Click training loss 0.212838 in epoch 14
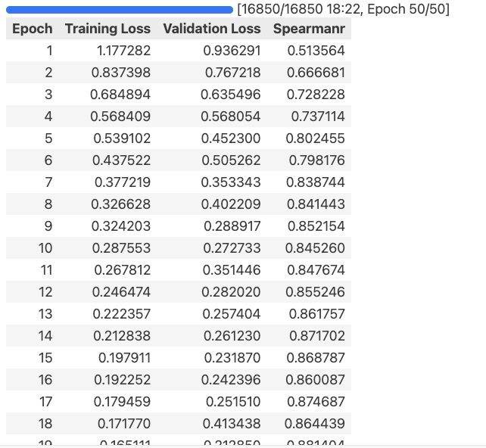This screenshot has height=448, width=486. tap(122, 336)
